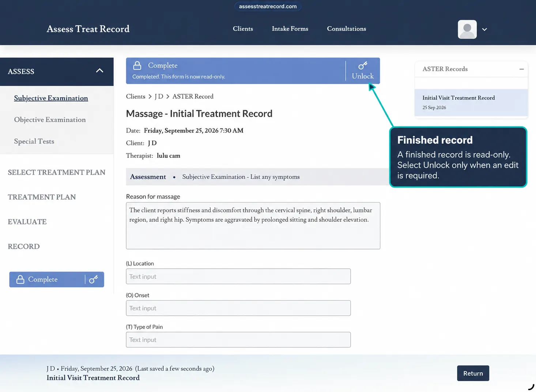
Task: Click the (T) Type of Pain input field
Action: [238, 340]
